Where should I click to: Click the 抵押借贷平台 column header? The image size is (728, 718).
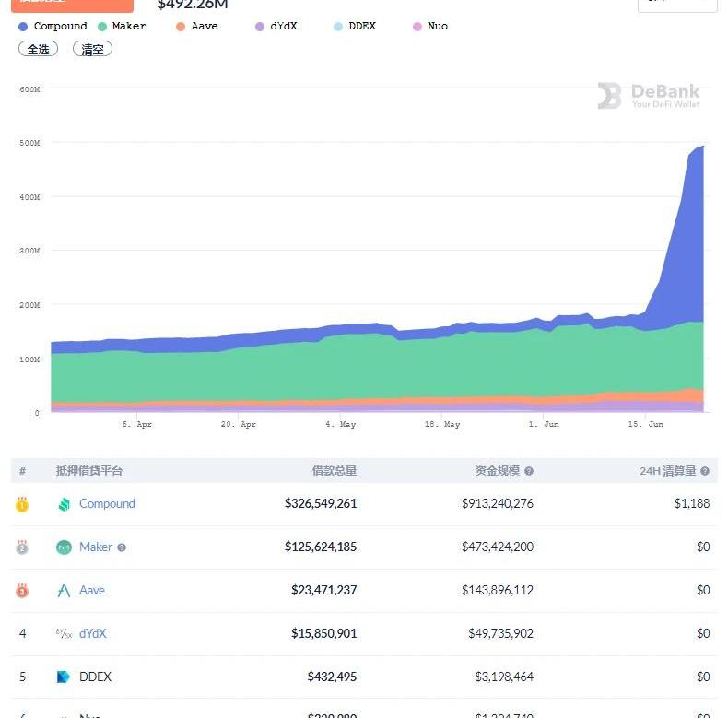click(x=89, y=471)
